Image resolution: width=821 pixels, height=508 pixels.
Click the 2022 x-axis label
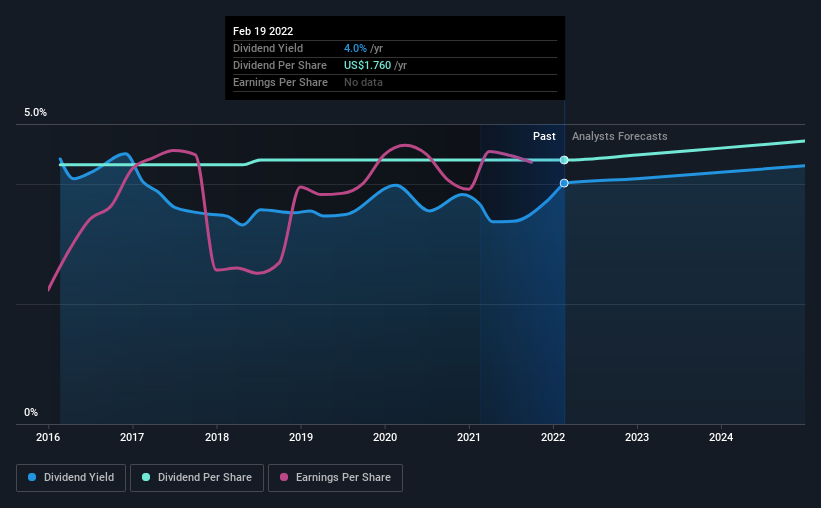(553, 437)
